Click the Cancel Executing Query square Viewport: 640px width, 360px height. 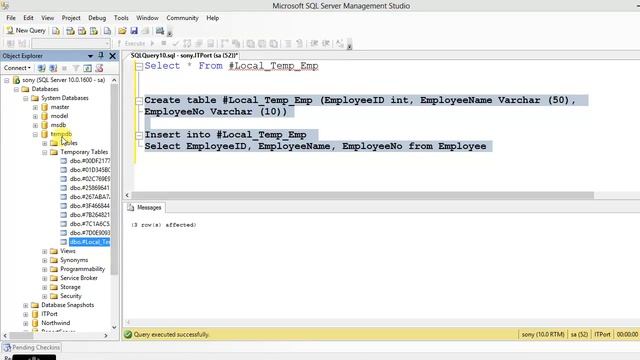[x=164, y=43]
